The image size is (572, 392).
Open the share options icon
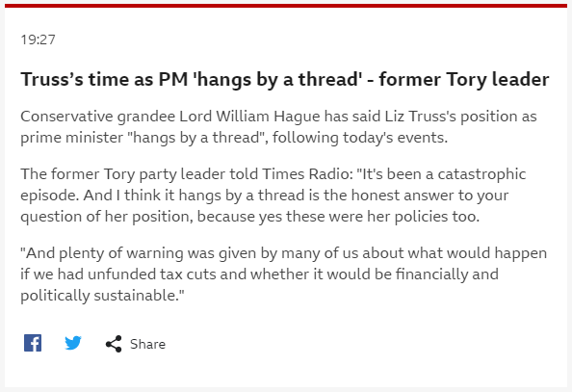(x=114, y=344)
